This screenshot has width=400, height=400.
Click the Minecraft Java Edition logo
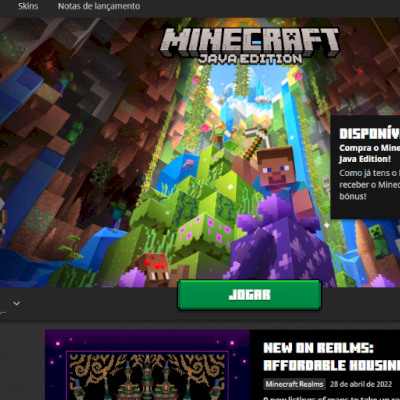click(250, 46)
